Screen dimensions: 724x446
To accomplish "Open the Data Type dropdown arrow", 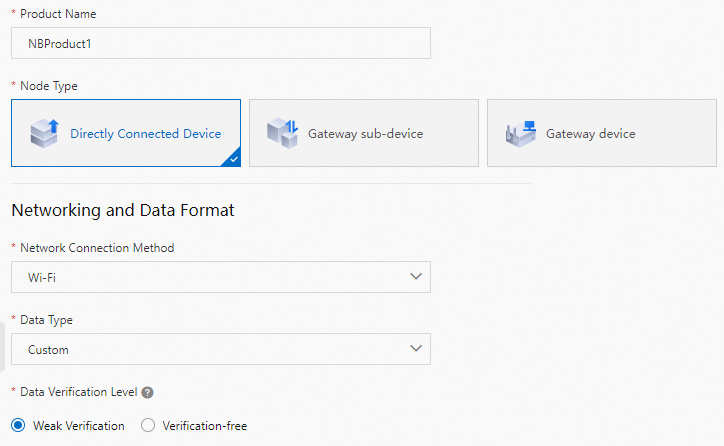I will click(x=416, y=349).
